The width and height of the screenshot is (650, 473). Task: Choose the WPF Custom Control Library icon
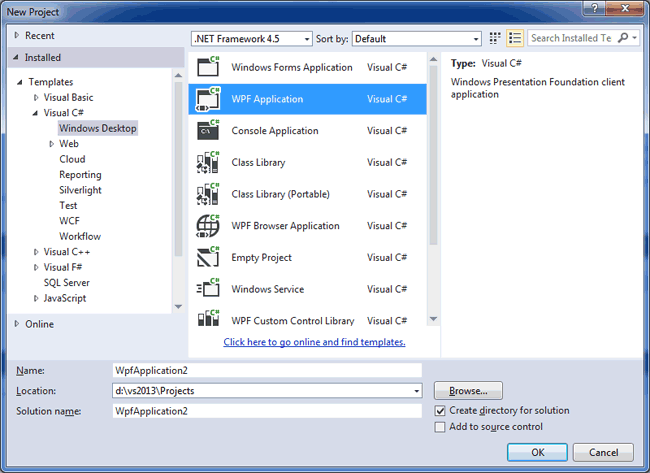[208, 318]
